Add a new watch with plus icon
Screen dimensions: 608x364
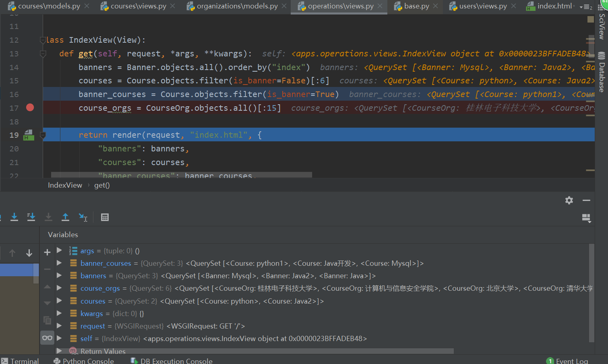coord(47,252)
